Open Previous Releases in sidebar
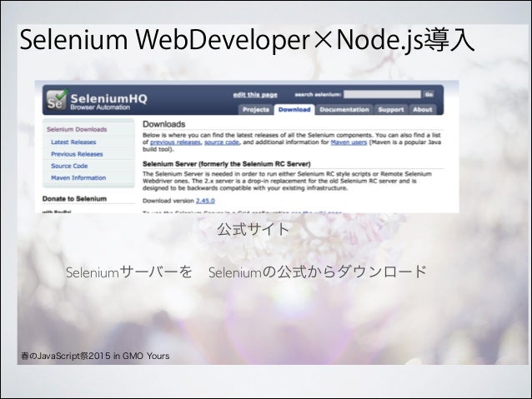 pos(77,154)
